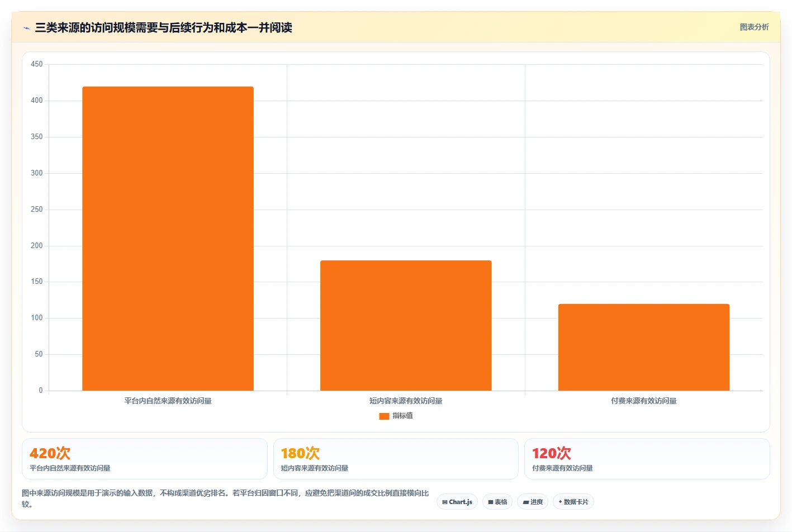Click the 120次 value on data card

point(551,453)
